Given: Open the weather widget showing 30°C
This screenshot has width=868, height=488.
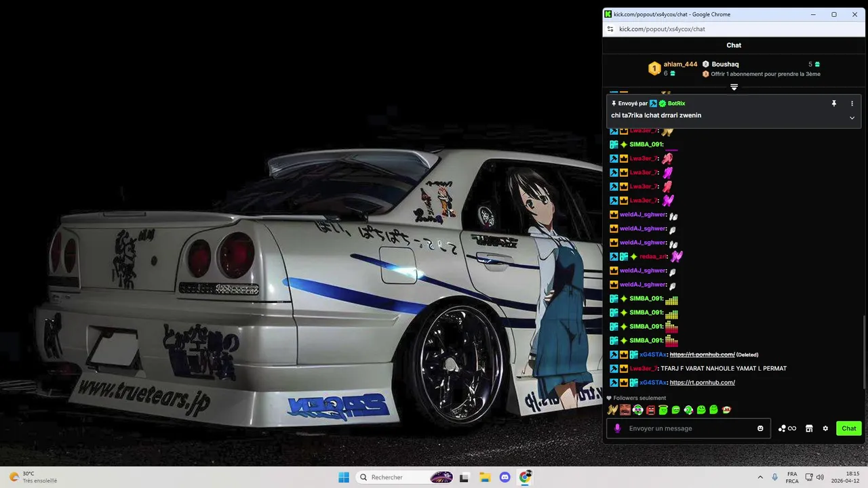Looking at the screenshot, I should pyautogui.click(x=33, y=477).
